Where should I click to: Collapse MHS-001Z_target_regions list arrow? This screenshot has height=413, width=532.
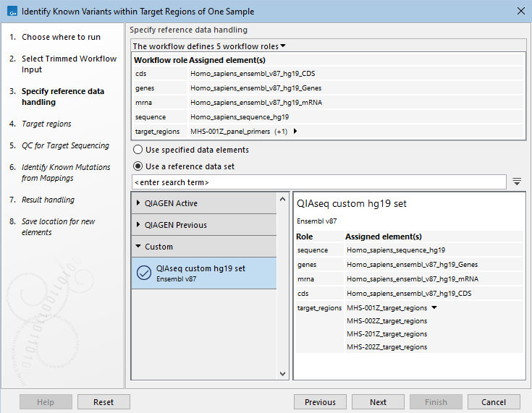(434, 308)
